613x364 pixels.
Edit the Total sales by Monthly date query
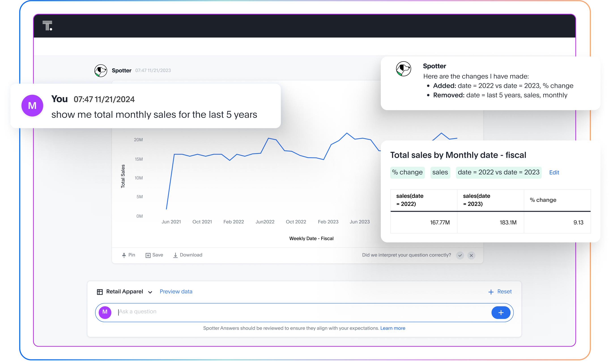pyautogui.click(x=554, y=173)
